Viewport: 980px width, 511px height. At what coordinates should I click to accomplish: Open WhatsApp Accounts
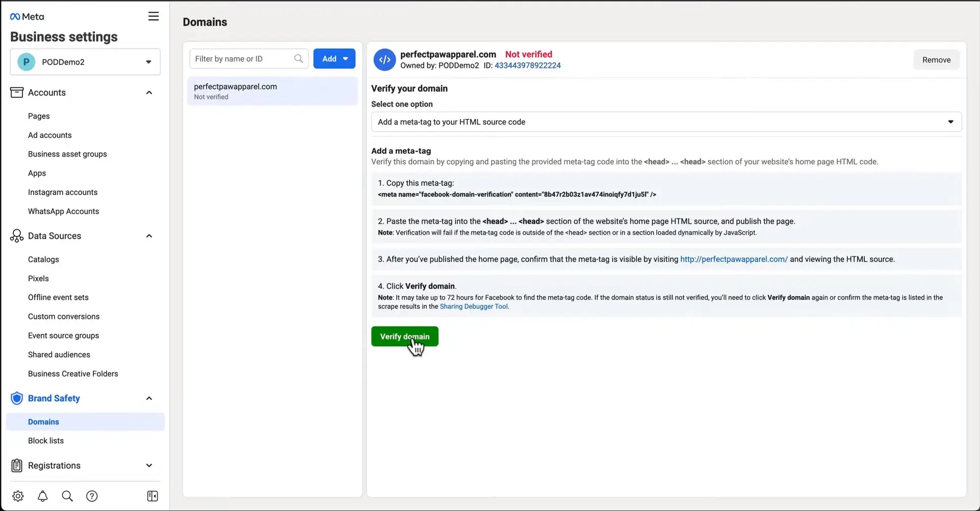coord(63,211)
